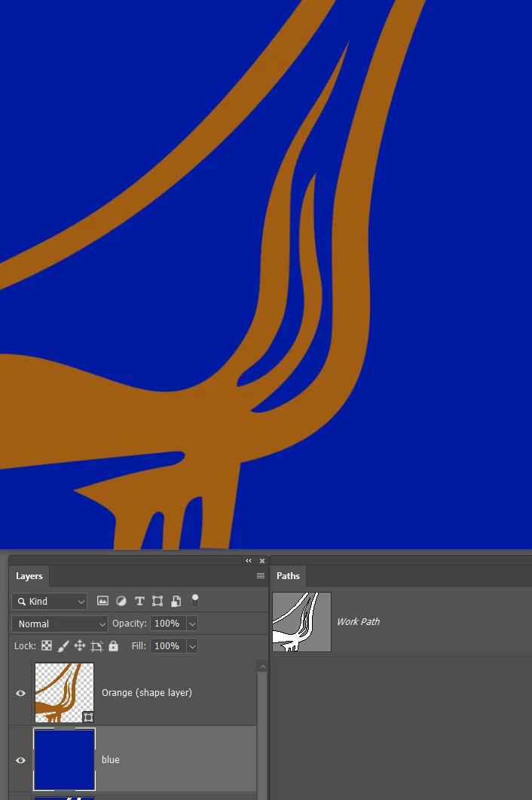Filter layers by smart objects icon
This screenshot has width=532, height=800.
coord(176,601)
